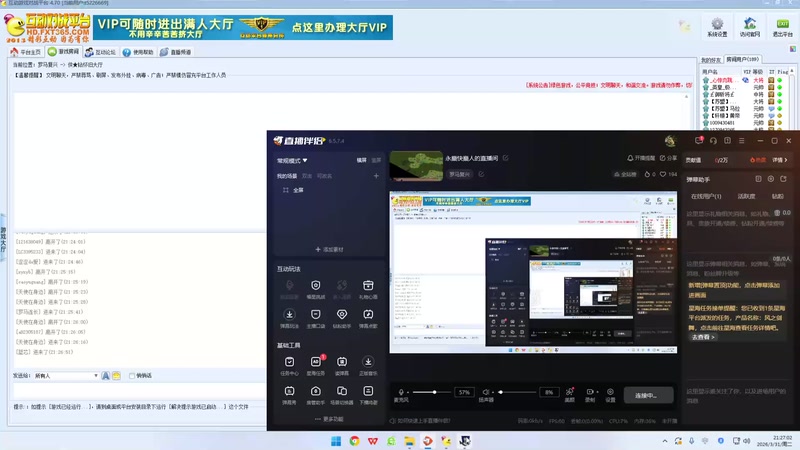Click 如何快速上手直播伴侣? help link

[x=419, y=421]
